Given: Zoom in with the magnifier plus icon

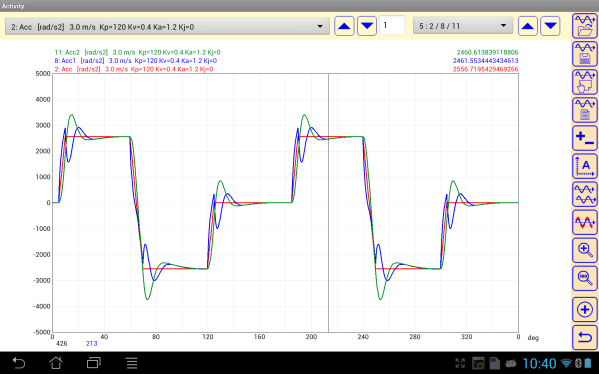Looking at the screenshot, I should [x=585, y=250].
